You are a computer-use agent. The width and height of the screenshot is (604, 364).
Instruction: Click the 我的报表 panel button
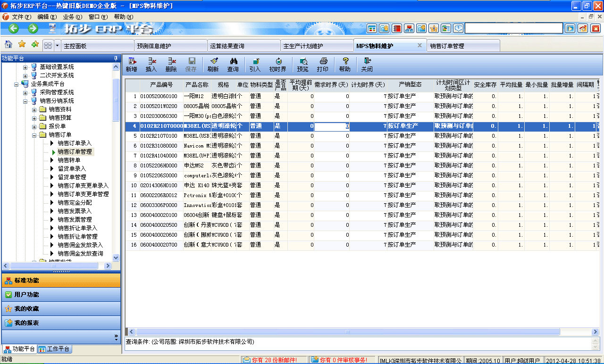[60, 323]
